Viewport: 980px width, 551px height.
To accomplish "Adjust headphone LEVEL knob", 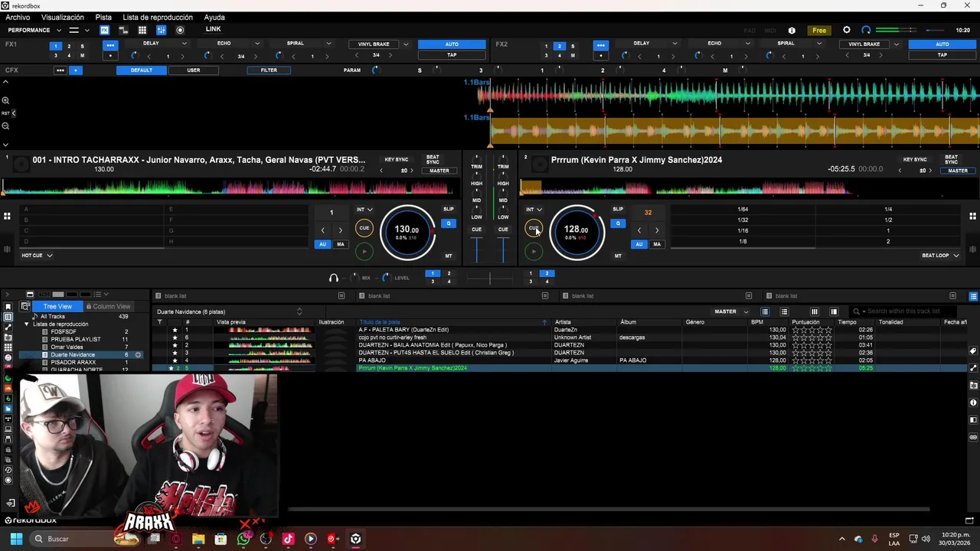I will click(x=386, y=278).
